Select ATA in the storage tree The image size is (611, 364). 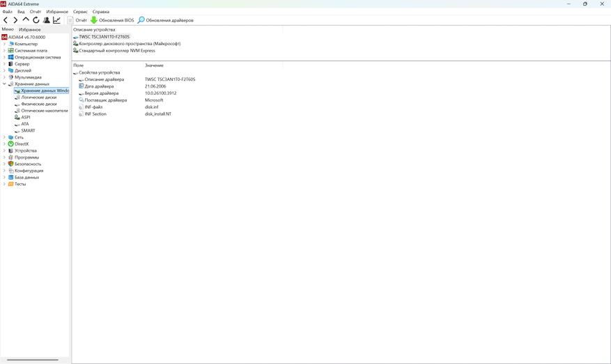coord(25,124)
